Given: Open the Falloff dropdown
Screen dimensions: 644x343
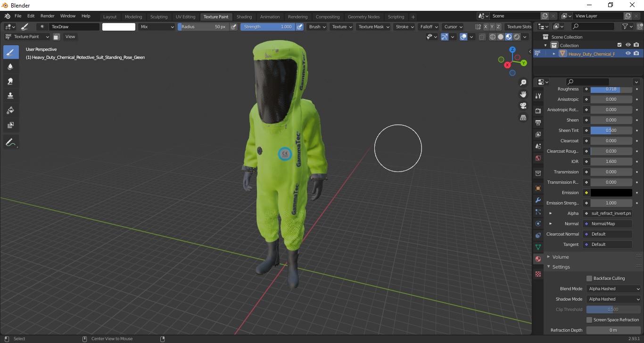Looking at the screenshot, I should pos(429,27).
